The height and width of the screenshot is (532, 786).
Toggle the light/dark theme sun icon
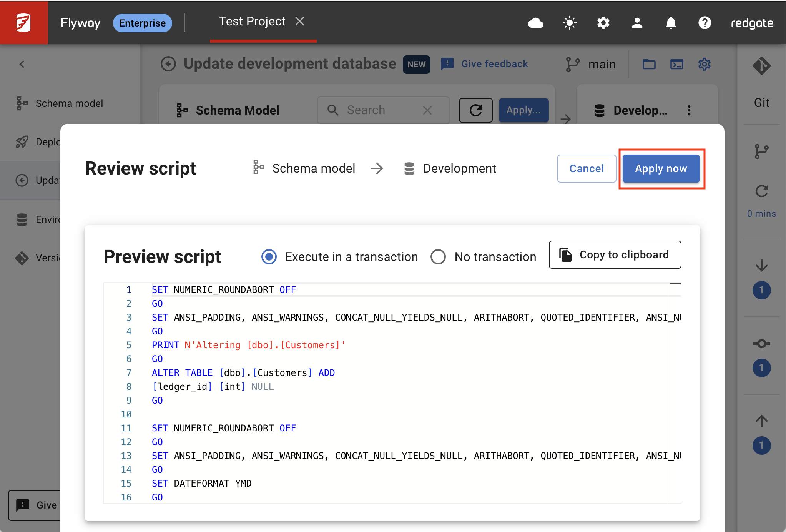pyautogui.click(x=569, y=23)
